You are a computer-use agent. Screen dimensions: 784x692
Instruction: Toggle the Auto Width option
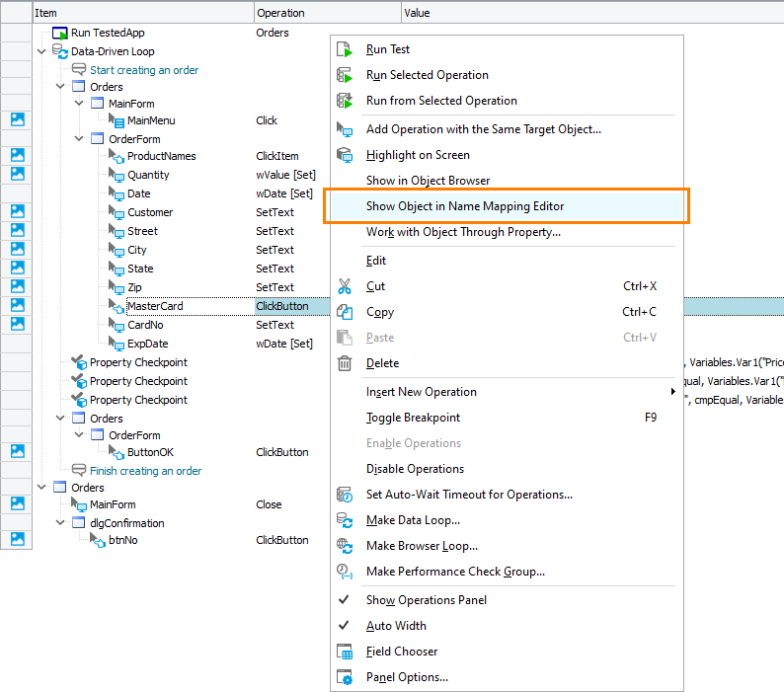click(x=345, y=626)
